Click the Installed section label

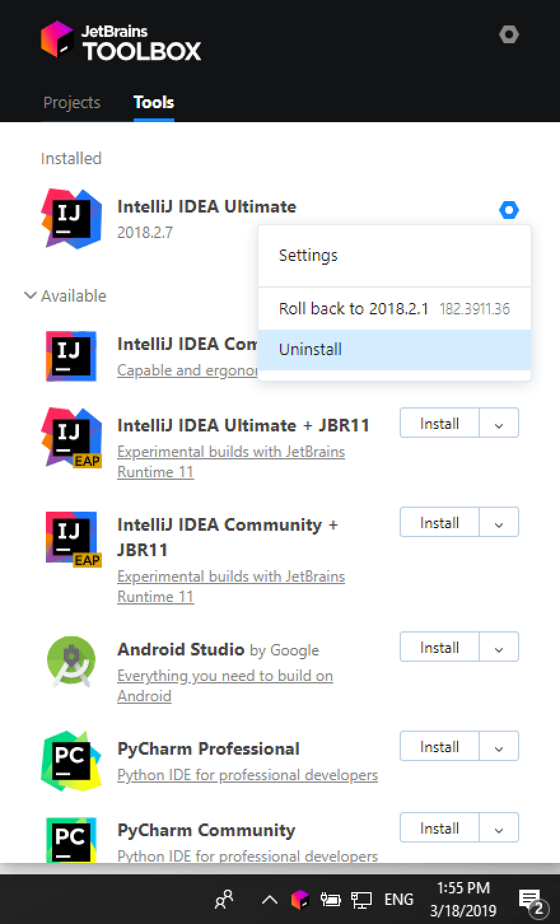coord(71,158)
